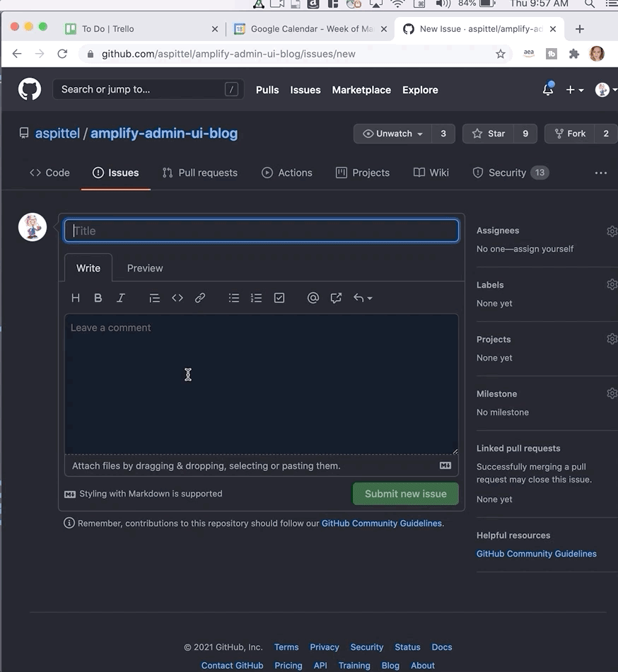Open the aspittel owner link
The width and height of the screenshot is (618, 672).
(57, 133)
